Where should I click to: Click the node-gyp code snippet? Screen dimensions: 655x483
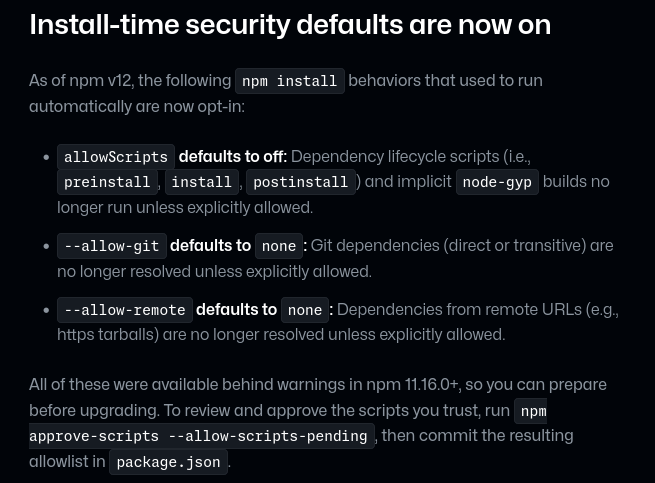point(497,182)
